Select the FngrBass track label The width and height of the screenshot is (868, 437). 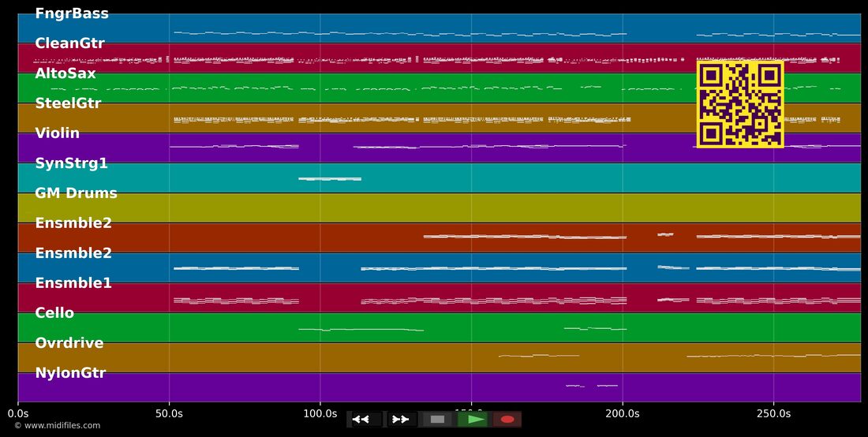coord(72,13)
